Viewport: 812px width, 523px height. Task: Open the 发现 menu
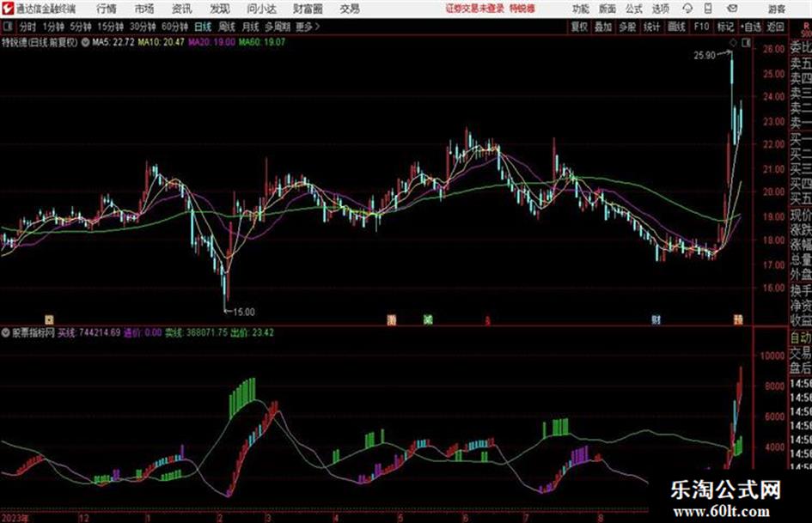[220, 9]
